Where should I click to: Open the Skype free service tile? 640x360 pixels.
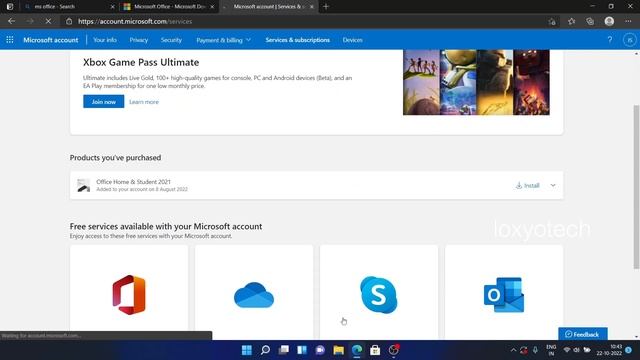[379, 292]
